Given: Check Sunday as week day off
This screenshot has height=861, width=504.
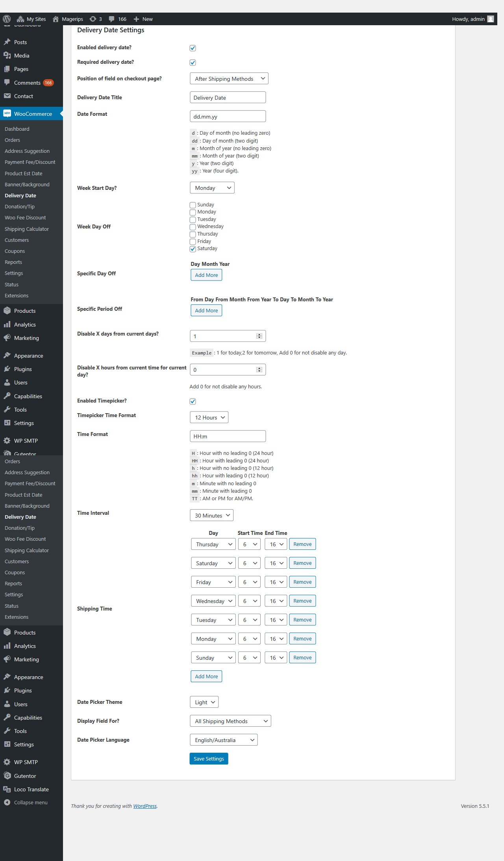Looking at the screenshot, I should (x=193, y=205).
